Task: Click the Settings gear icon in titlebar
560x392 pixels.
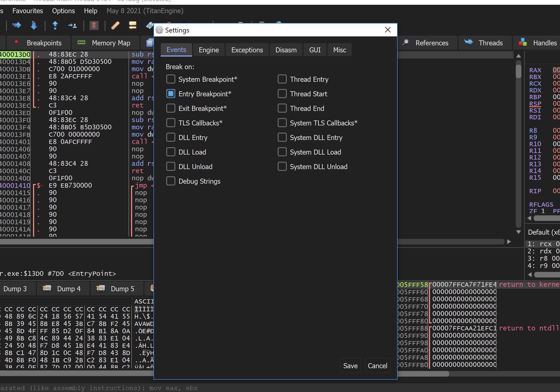Action: [159, 30]
